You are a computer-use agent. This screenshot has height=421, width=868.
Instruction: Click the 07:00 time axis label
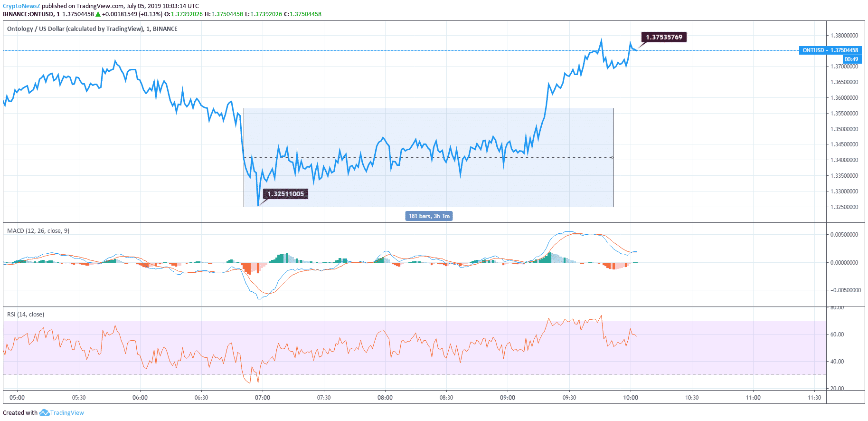click(x=263, y=398)
